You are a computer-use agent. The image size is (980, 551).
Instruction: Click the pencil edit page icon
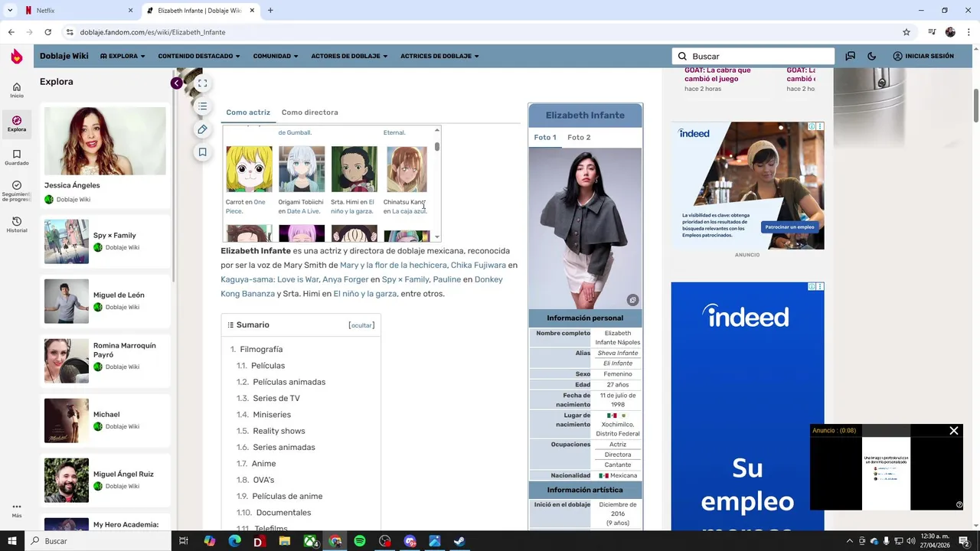202,129
